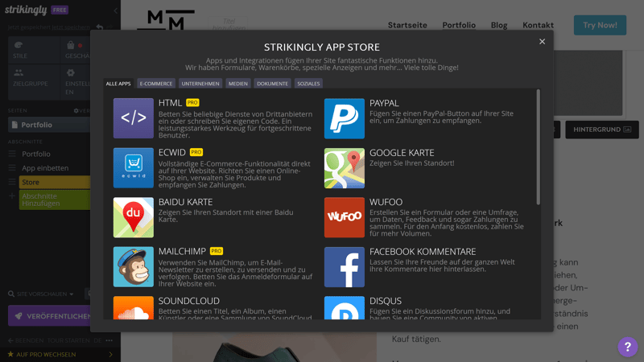Open the Wufoo form app icon
Screen dimensions: 644x362
pos(344,217)
